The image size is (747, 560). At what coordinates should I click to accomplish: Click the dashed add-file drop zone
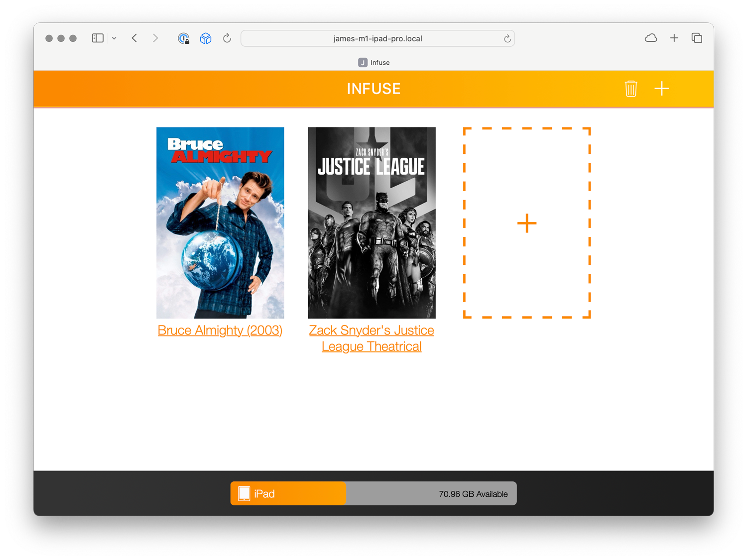click(x=527, y=223)
